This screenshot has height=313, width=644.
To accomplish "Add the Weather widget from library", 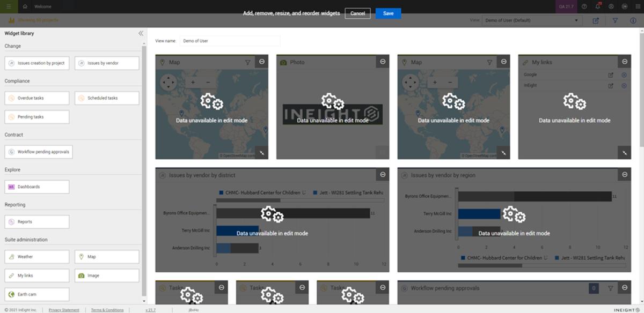I will [x=37, y=257].
